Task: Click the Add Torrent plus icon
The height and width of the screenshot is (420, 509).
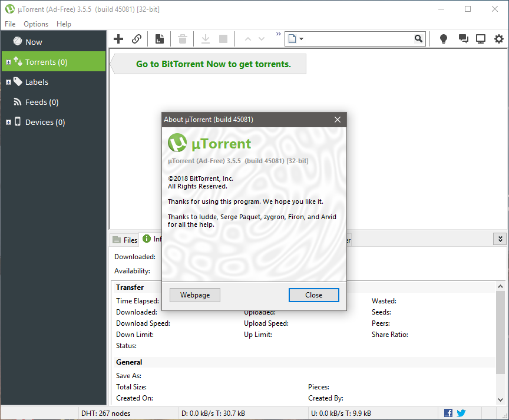Action: (x=118, y=39)
